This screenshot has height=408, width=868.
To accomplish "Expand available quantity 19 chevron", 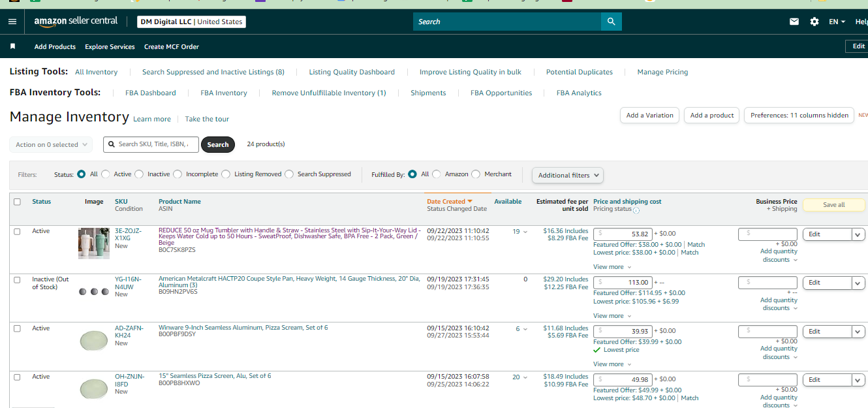I will (525, 232).
